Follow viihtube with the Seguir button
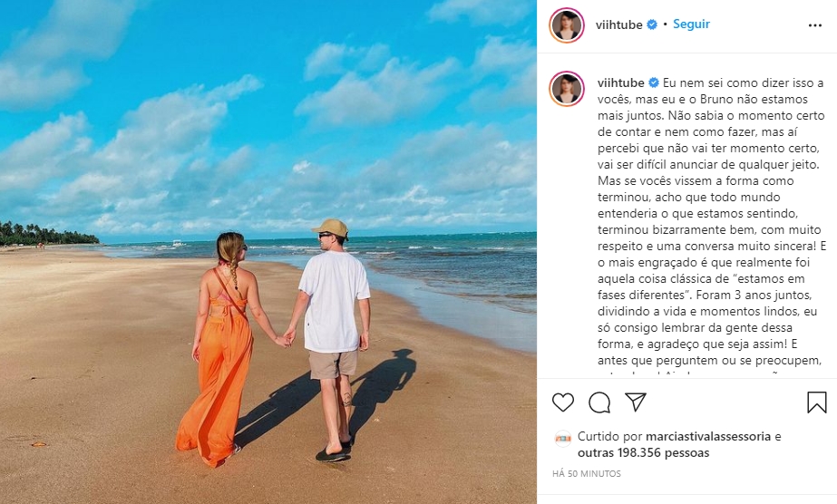 691,24
